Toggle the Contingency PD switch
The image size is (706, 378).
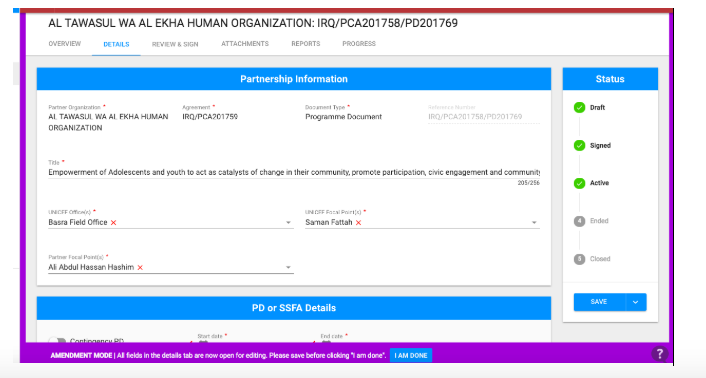[57, 340]
